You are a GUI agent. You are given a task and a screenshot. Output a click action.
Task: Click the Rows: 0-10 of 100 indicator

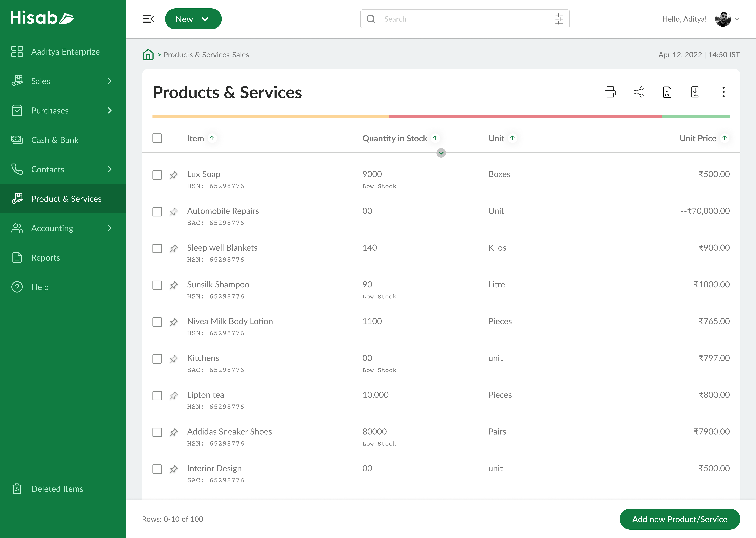pyautogui.click(x=172, y=519)
